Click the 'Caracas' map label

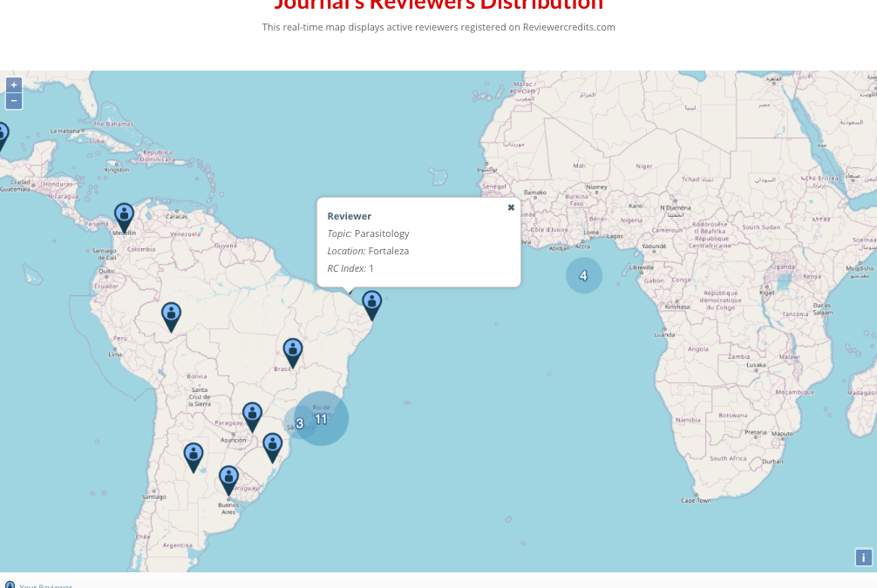pyautogui.click(x=177, y=216)
